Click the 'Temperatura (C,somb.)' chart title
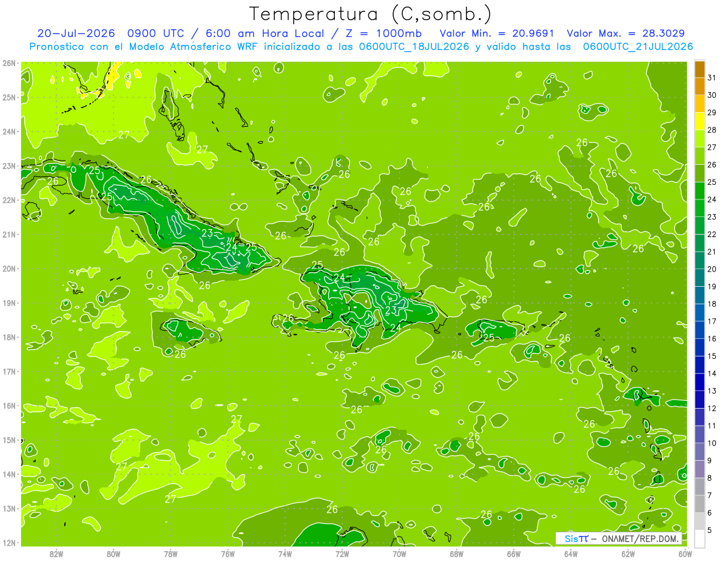 coord(371,14)
